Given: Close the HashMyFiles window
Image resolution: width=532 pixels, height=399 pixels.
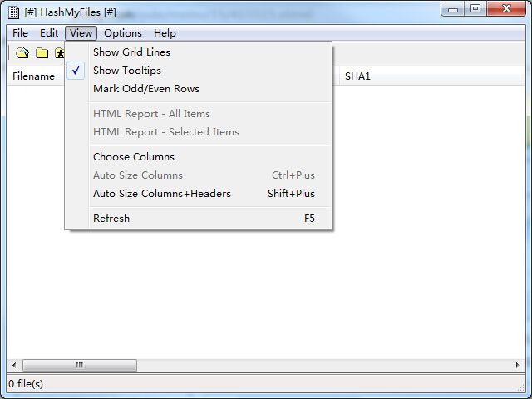Looking at the screenshot, I should tap(506, 9).
